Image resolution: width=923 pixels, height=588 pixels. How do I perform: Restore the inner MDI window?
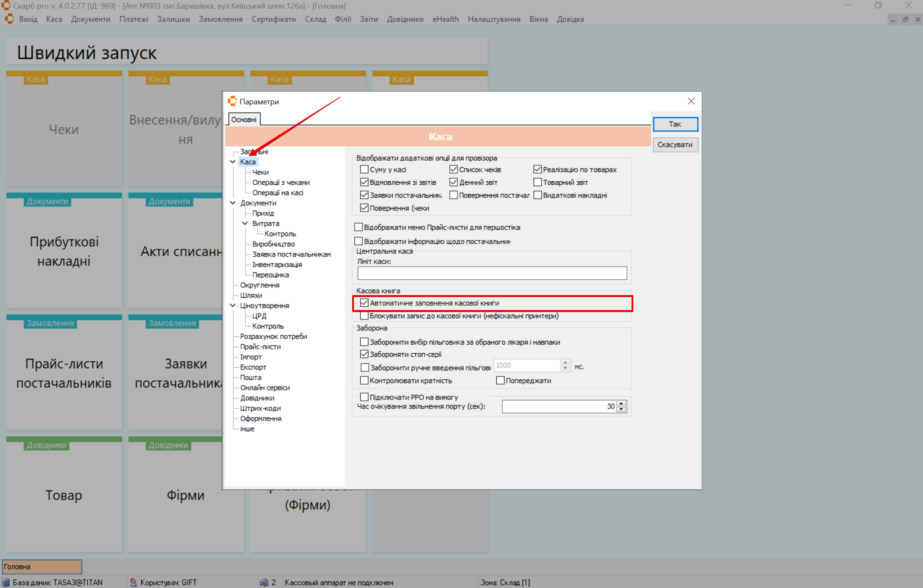[x=905, y=20]
